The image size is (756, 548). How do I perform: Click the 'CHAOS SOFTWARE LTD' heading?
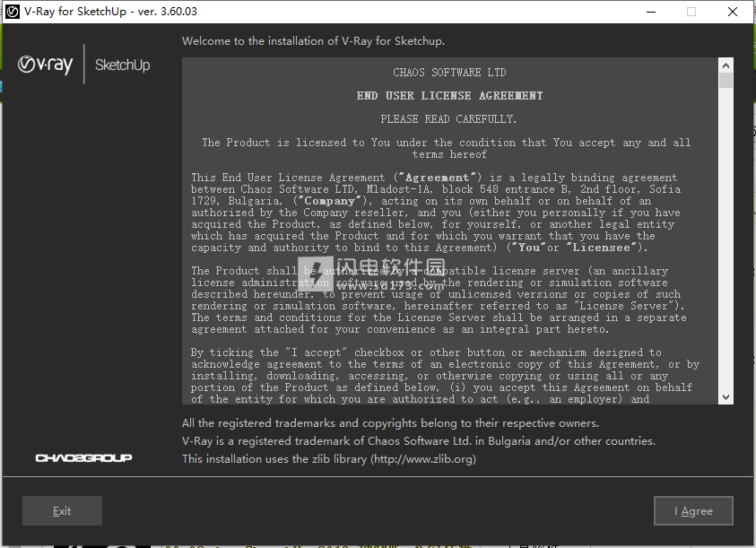pos(449,73)
